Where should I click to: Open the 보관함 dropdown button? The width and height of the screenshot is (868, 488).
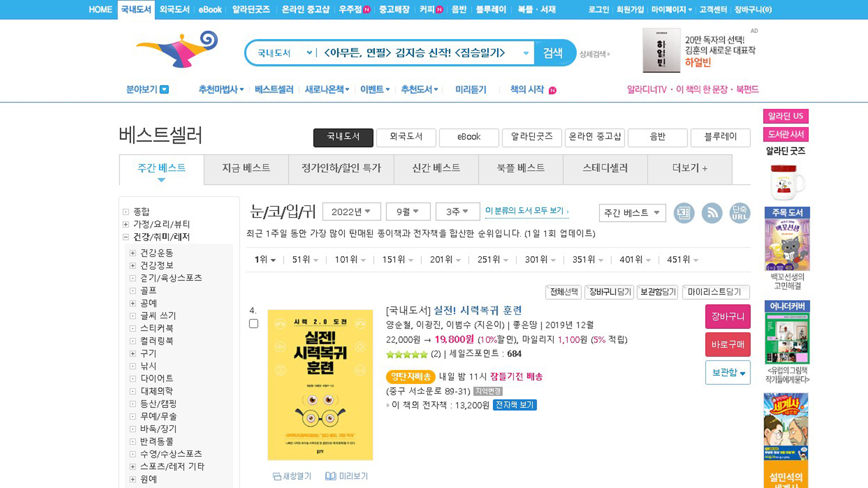coord(727,373)
